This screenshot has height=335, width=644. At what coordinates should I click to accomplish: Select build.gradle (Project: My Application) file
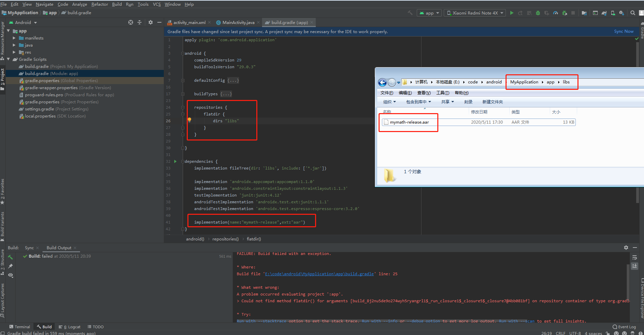pos(61,67)
